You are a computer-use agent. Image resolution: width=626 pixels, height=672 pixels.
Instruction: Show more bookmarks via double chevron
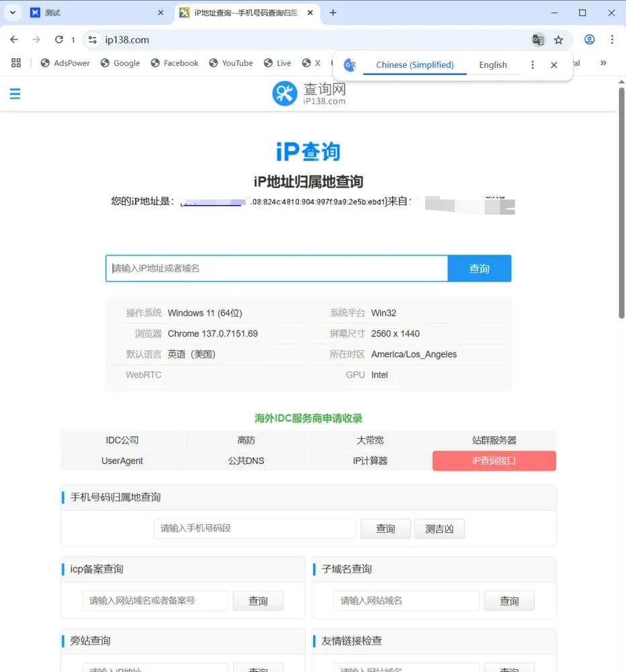click(603, 63)
